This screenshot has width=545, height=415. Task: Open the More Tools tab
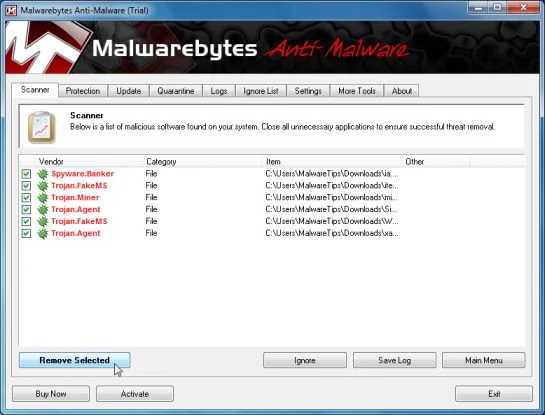357,91
